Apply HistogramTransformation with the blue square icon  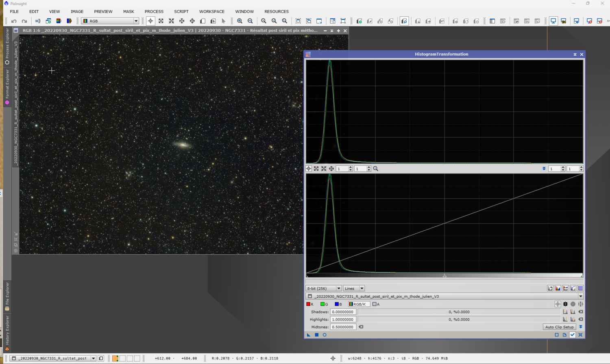click(317, 335)
